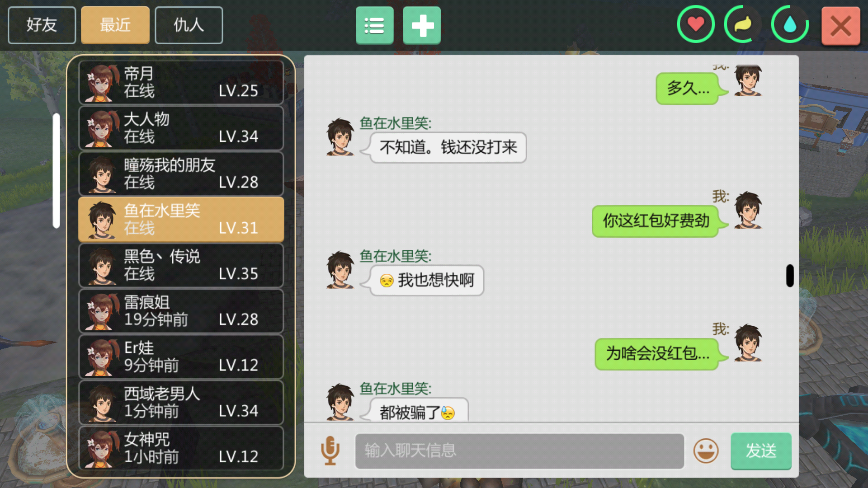Focus the 输入聊天信息 chat input field
Image resolution: width=868 pixels, height=488 pixels.
(519, 451)
